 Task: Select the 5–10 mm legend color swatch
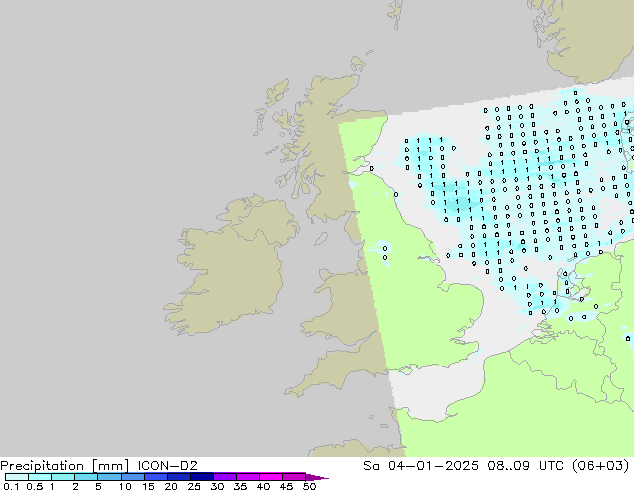coord(109,477)
